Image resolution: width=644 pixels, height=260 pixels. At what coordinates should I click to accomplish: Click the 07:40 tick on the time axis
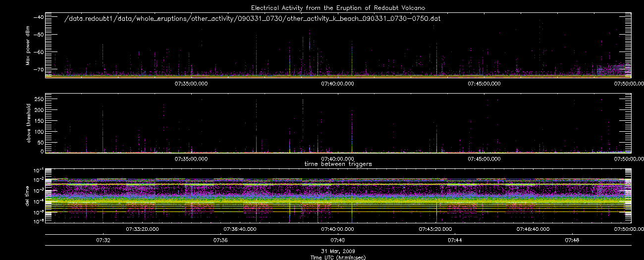point(338,240)
